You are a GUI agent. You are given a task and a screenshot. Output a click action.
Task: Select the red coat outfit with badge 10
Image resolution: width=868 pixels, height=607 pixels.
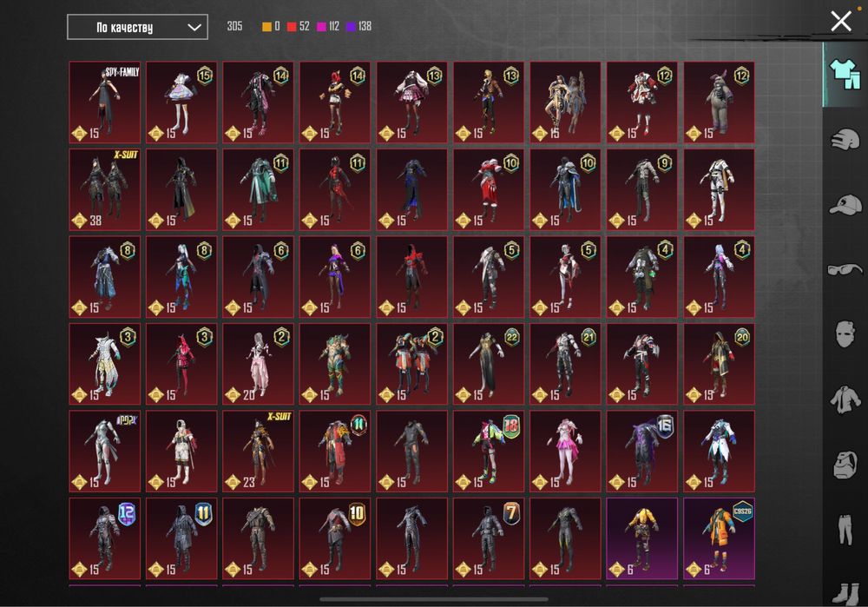click(x=489, y=189)
